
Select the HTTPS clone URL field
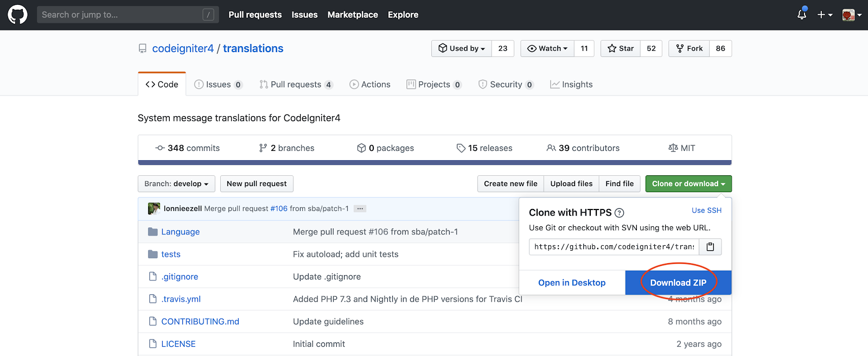[x=614, y=247]
